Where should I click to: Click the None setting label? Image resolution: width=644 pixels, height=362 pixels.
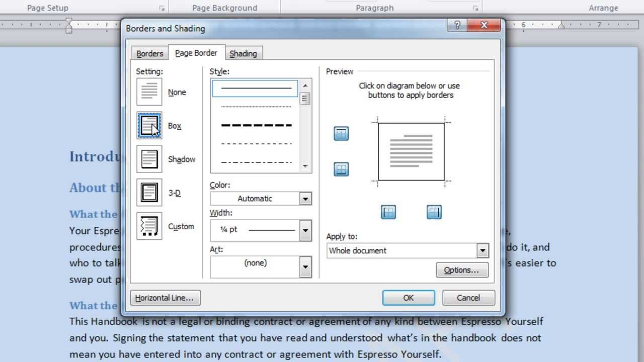point(177,93)
